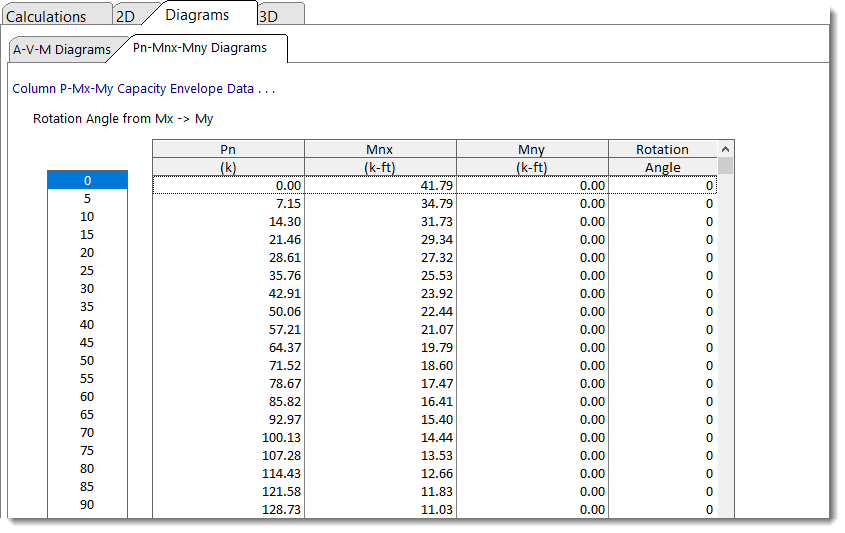Select the Diagrams tab
Image resolution: width=845 pixels, height=533 pixels.
pyautogui.click(x=197, y=15)
